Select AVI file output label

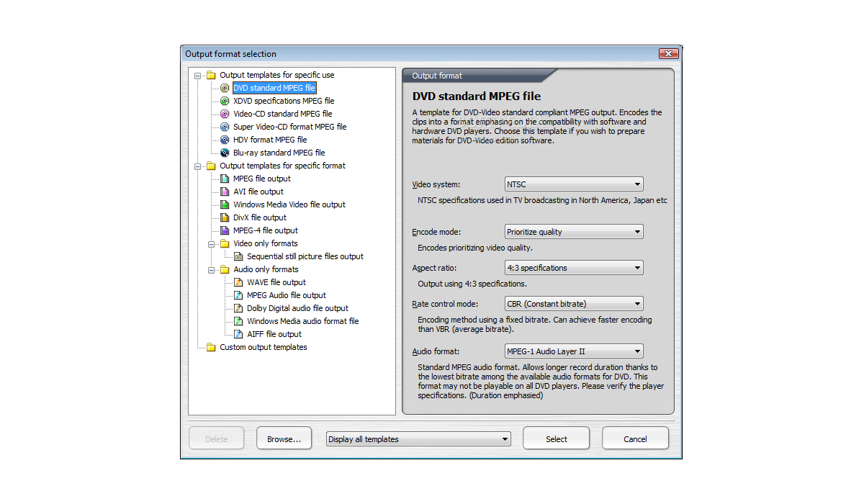258,192
